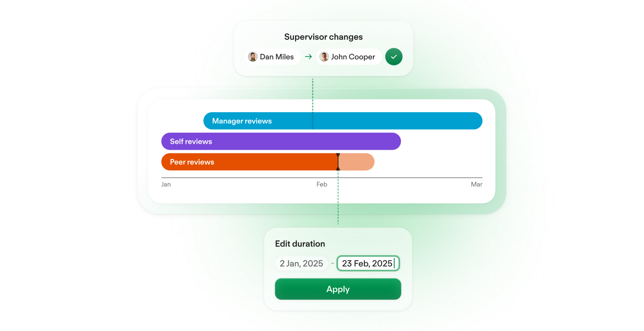Select the Dan Miles name chip
644x331 pixels.
coord(272,57)
